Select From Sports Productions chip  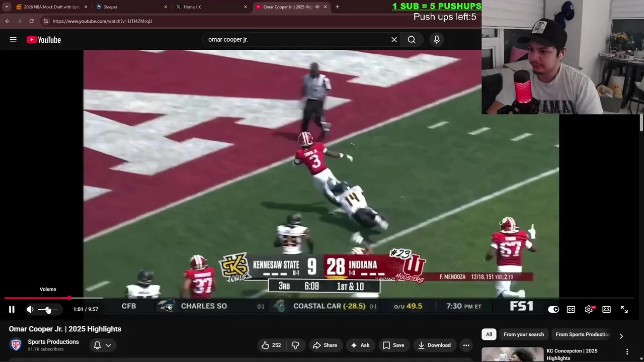coord(583,334)
